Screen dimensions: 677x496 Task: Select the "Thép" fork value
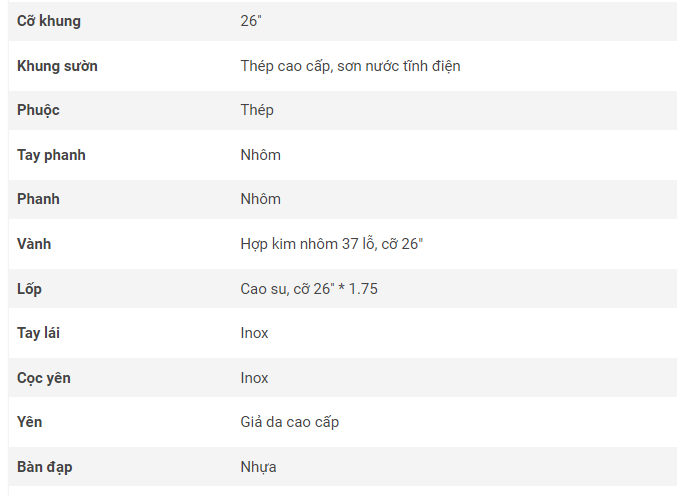click(x=257, y=110)
